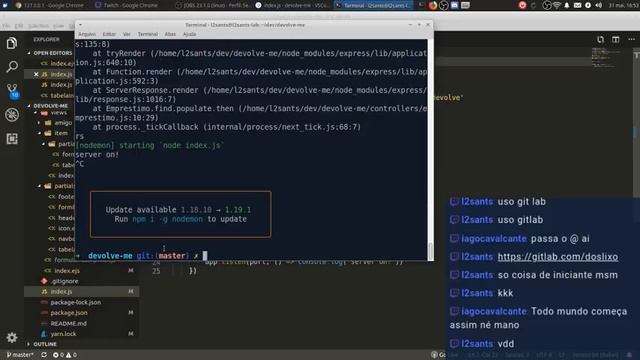Switch to the Terminal taskbar window entry
The height and width of the screenshot is (360, 640).
pyautogui.click(x=373, y=5)
